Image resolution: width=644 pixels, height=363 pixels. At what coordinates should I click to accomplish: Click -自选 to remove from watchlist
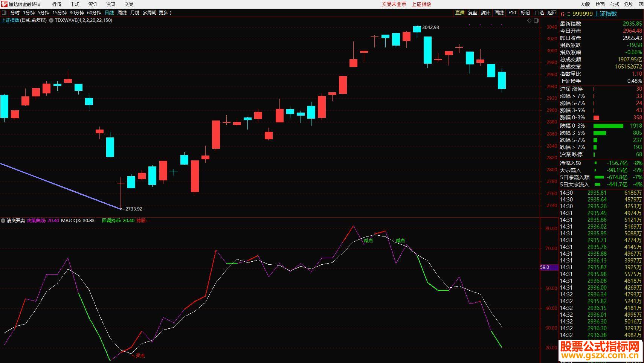[x=539, y=13]
